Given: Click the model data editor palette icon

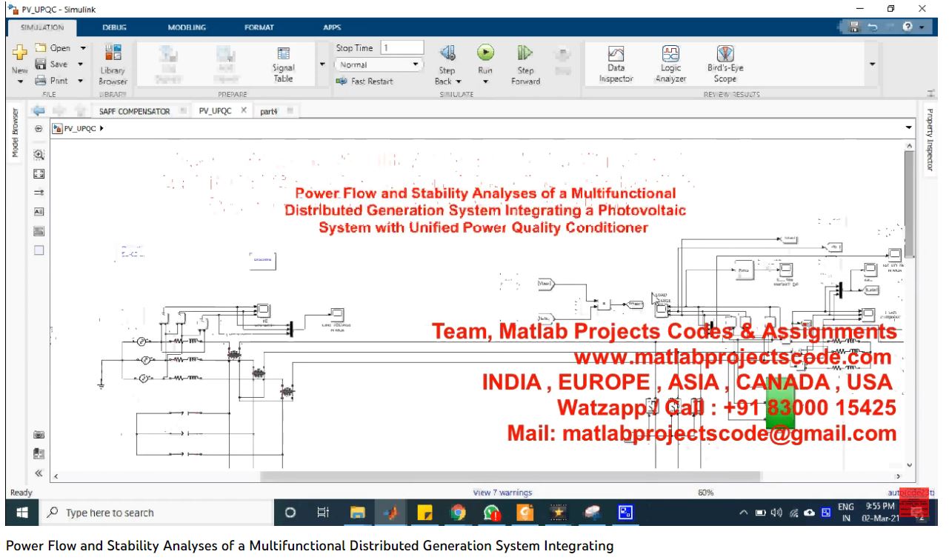Looking at the screenshot, I should click(x=39, y=454).
